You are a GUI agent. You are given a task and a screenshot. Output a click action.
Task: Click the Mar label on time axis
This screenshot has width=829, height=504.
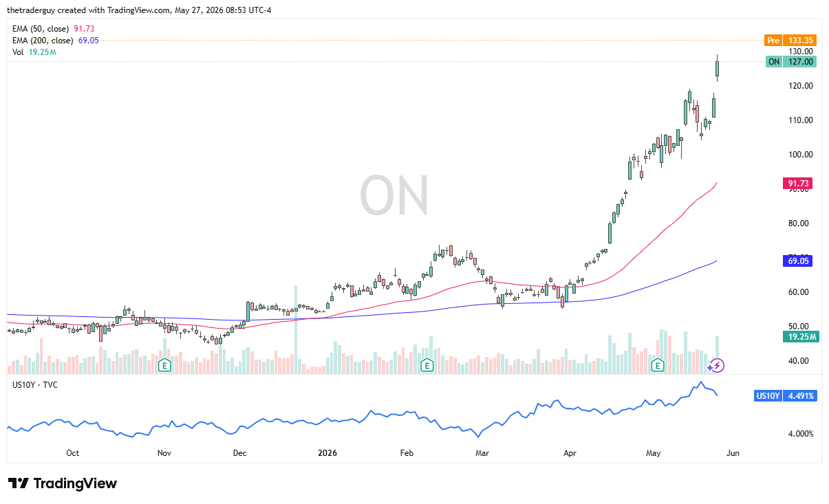[x=482, y=453]
